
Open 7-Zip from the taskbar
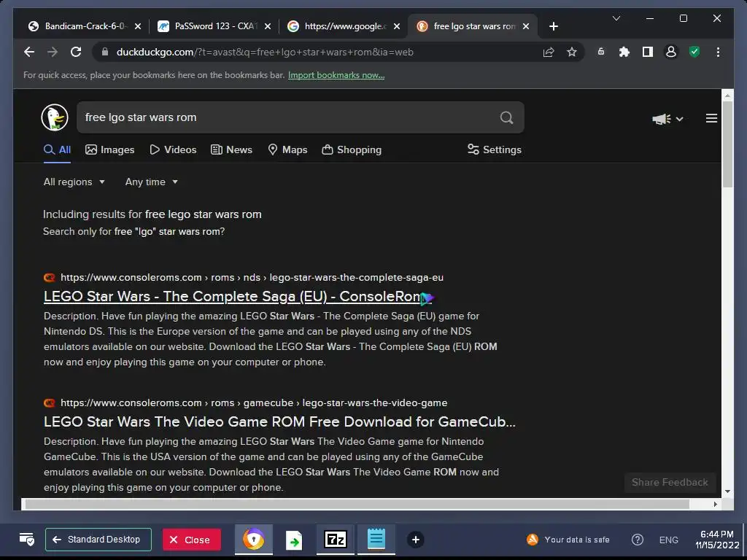point(336,540)
